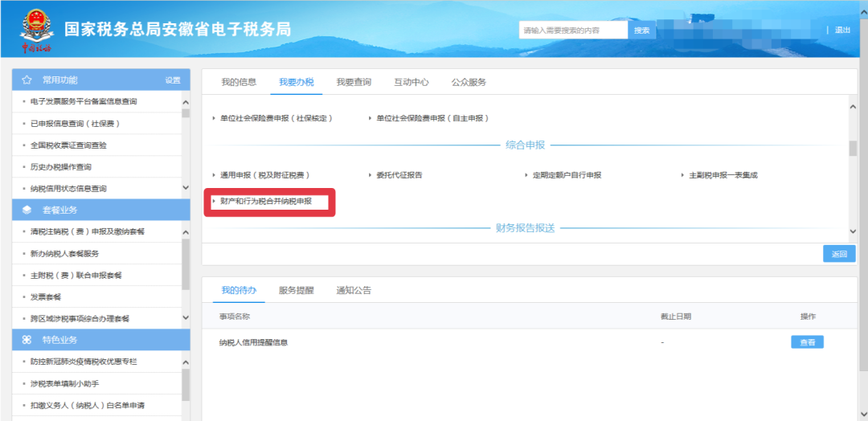Click the tax bureau emblem logo
868x421 pixels.
[x=35, y=31]
